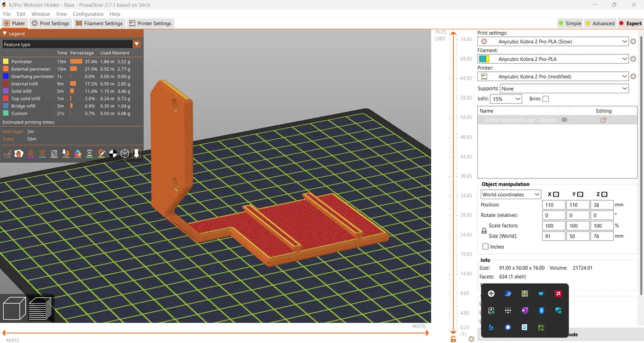The width and height of the screenshot is (644, 343).
Task: Toggle the travel moves icon
Action: click(8, 154)
